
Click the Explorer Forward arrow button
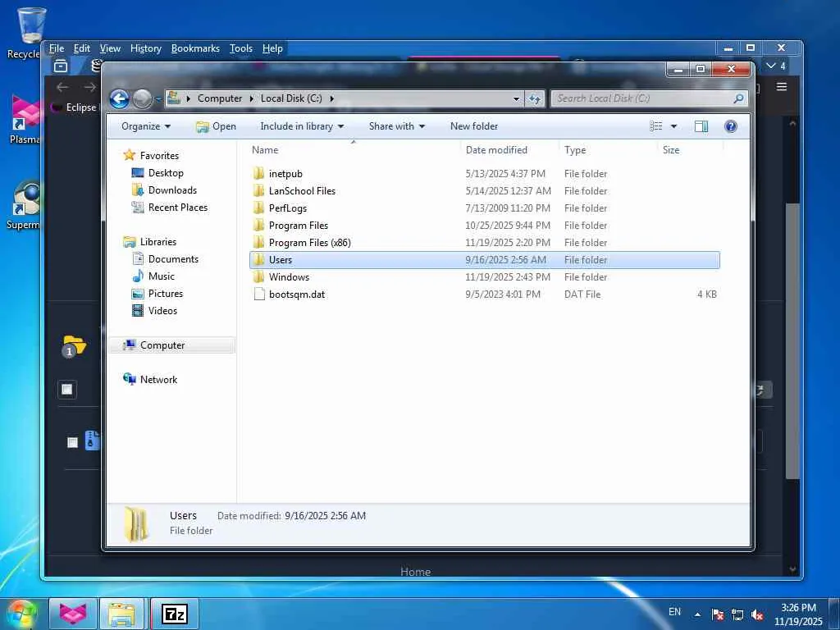click(x=142, y=98)
